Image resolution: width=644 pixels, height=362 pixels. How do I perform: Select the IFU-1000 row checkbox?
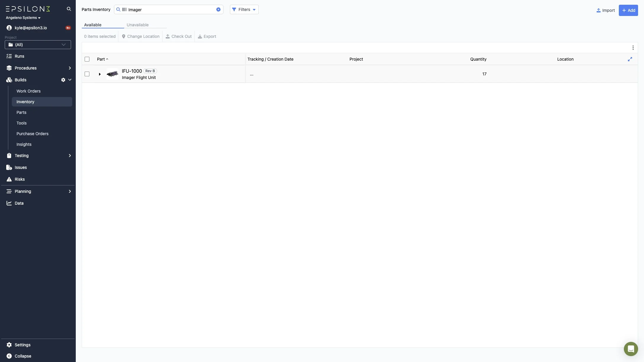pyautogui.click(x=87, y=74)
